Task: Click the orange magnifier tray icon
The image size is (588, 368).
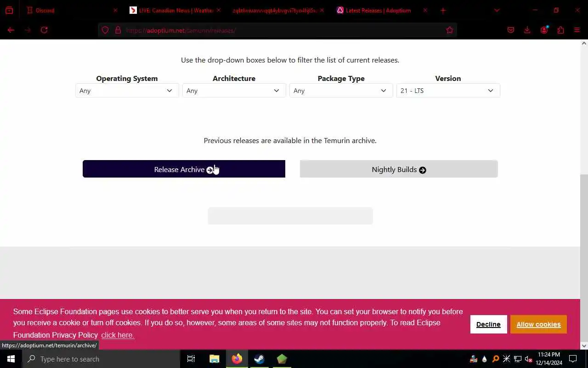Action: 496,359
